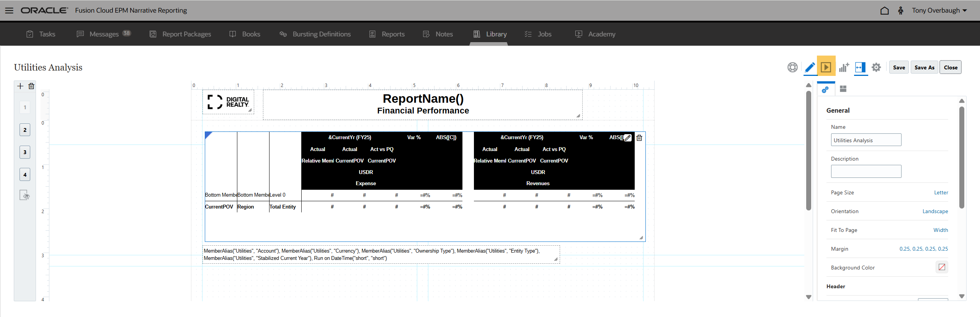
Task: Select the Library tab
Action: pyautogui.click(x=490, y=34)
